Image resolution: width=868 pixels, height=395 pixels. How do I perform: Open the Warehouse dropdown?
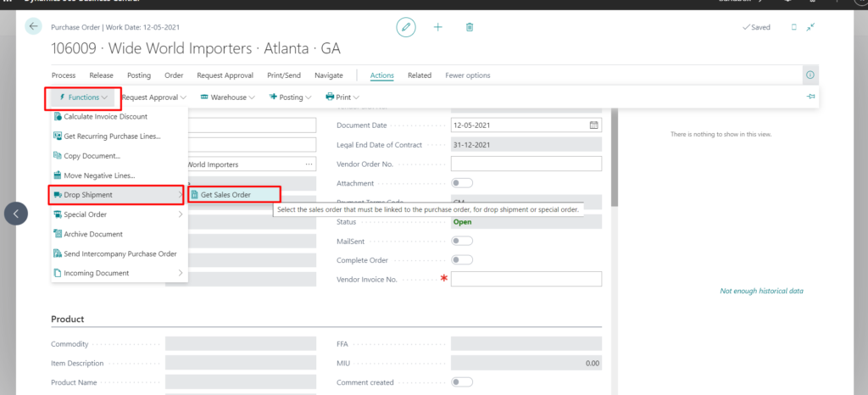pos(227,97)
